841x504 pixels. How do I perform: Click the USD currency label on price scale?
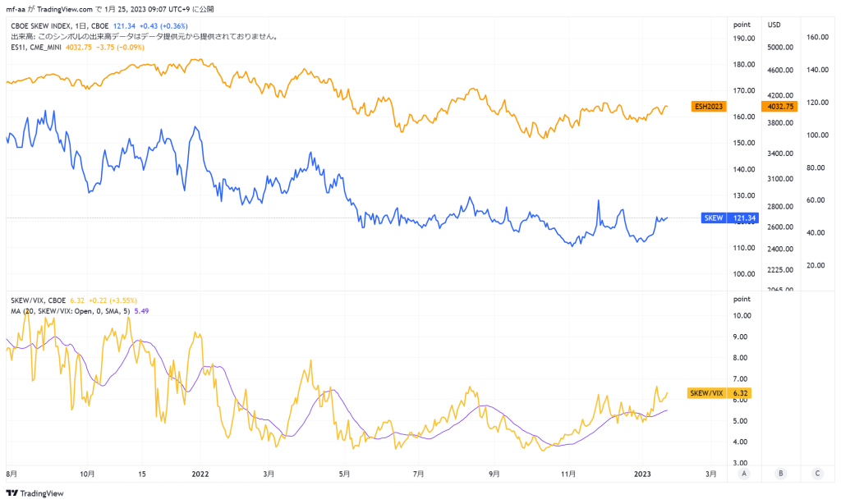774,25
